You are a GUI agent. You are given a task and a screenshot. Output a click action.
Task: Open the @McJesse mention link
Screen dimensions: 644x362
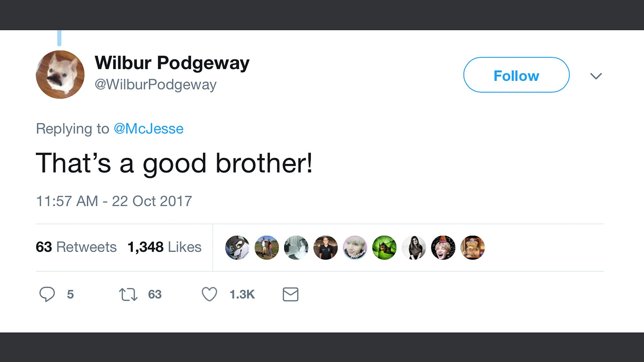(149, 129)
